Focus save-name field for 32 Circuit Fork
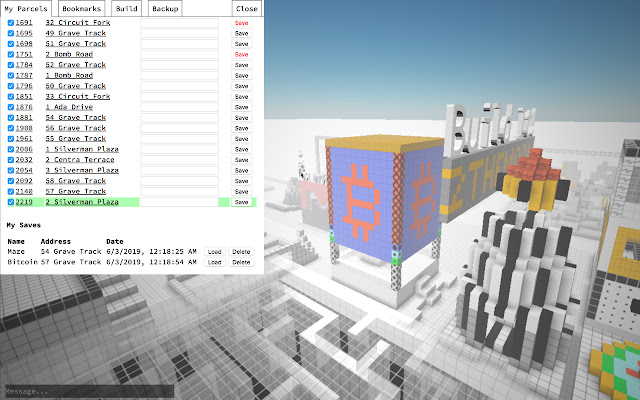Viewport: 640px width, 400px height. tap(180, 23)
